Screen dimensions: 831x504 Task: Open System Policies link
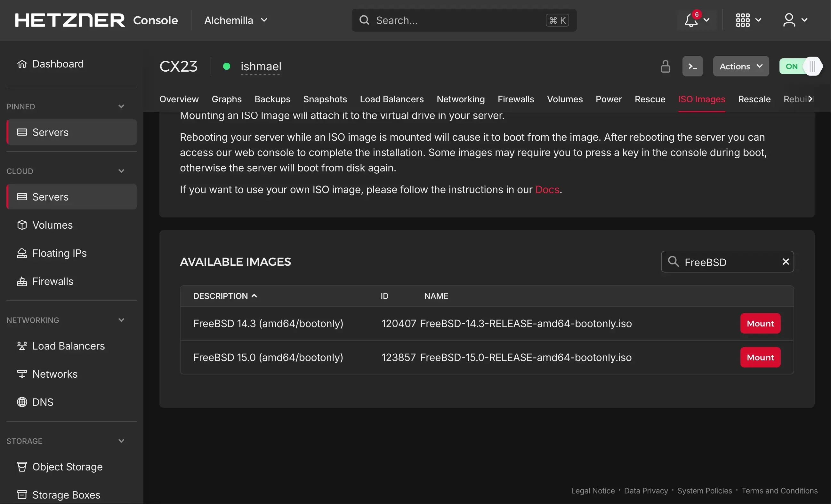pyautogui.click(x=705, y=491)
